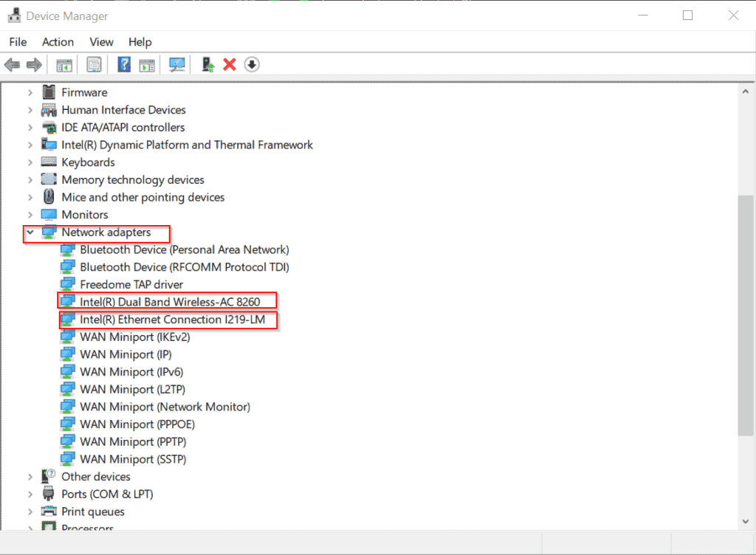756x555 pixels.
Task: Click Memory technology devices icon
Action: point(49,179)
